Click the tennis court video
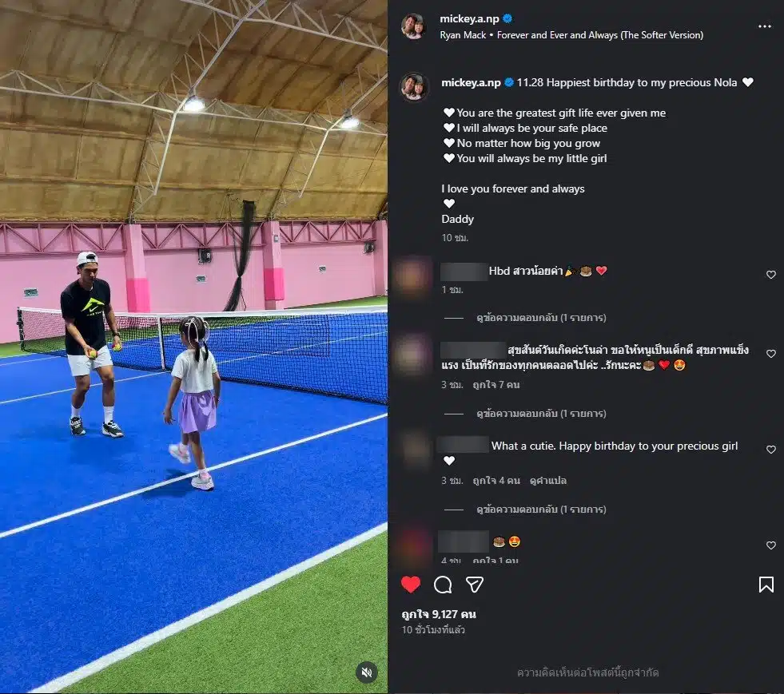 pyautogui.click(x=193, y=347)
